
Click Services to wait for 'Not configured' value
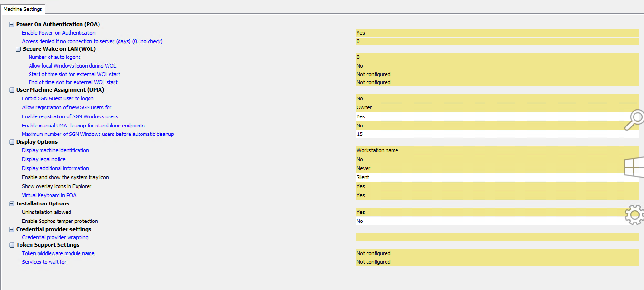pyautogui.click(x=497, y=262)
